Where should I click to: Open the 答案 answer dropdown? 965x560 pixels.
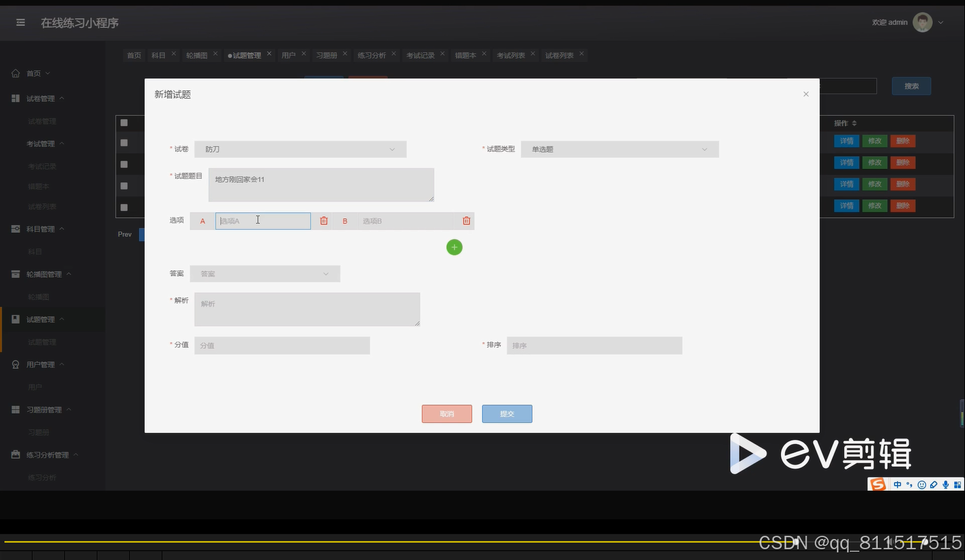pyautogui.click(x=265, y=274)
